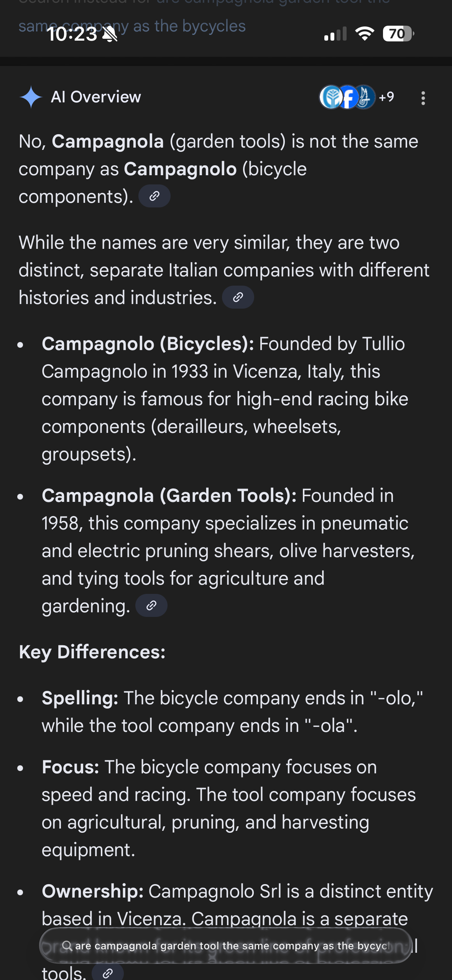Image resolution: width=452 pixels, height=980 pixels.
Task: Tap the silent mode bell icon
Action: pyautogui.click(x=110, y=35)
